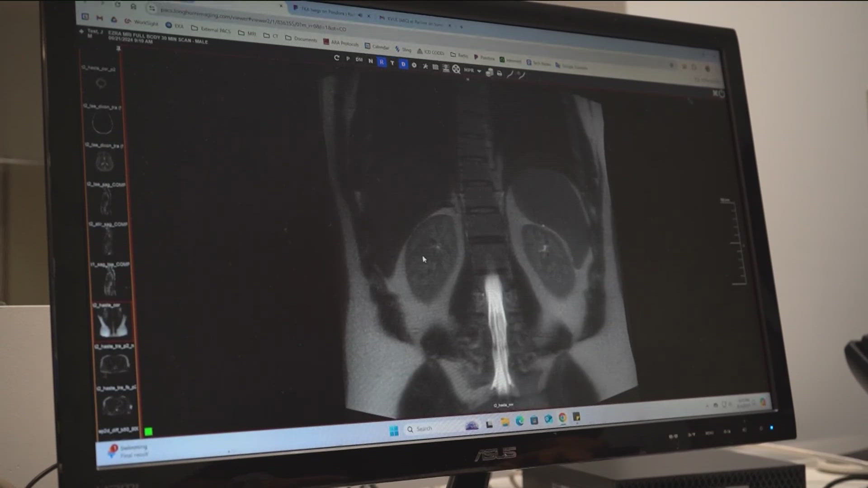868x488 pixels.
Task: Click the film reel cine icon
Action: [456, 69]
